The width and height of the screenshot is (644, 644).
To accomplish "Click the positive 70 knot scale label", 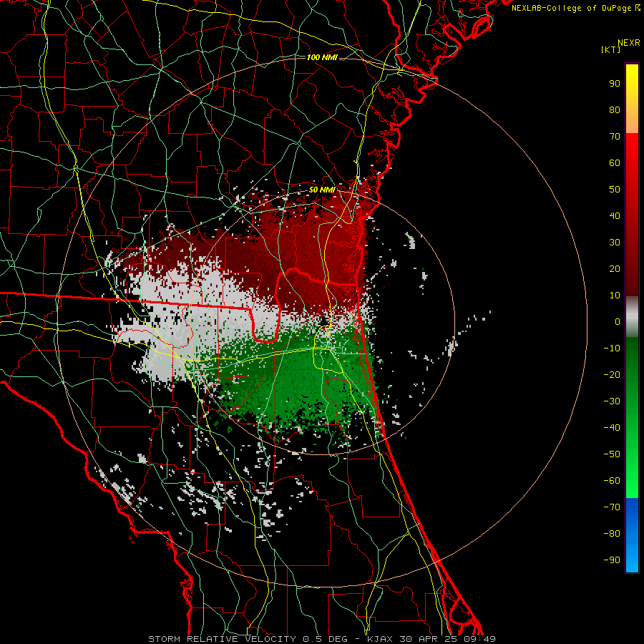I will tap(615, 137).
